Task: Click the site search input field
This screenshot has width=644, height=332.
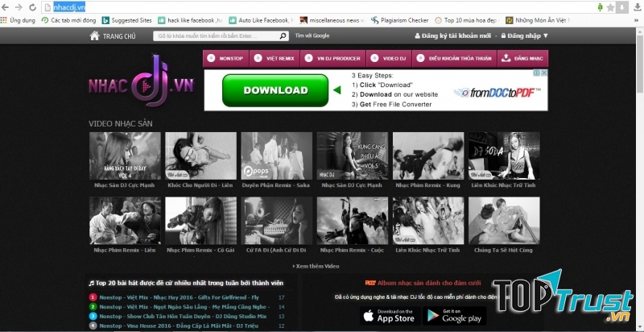Action: [217, 36]
